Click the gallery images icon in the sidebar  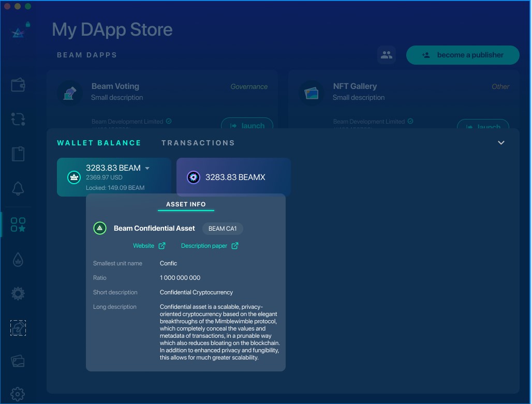coord(18,361)
